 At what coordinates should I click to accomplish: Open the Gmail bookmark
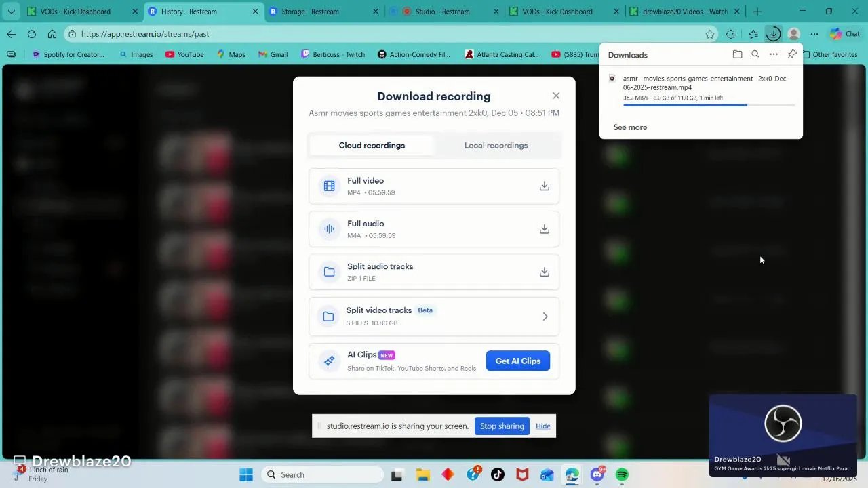click(x=273, y=54)
